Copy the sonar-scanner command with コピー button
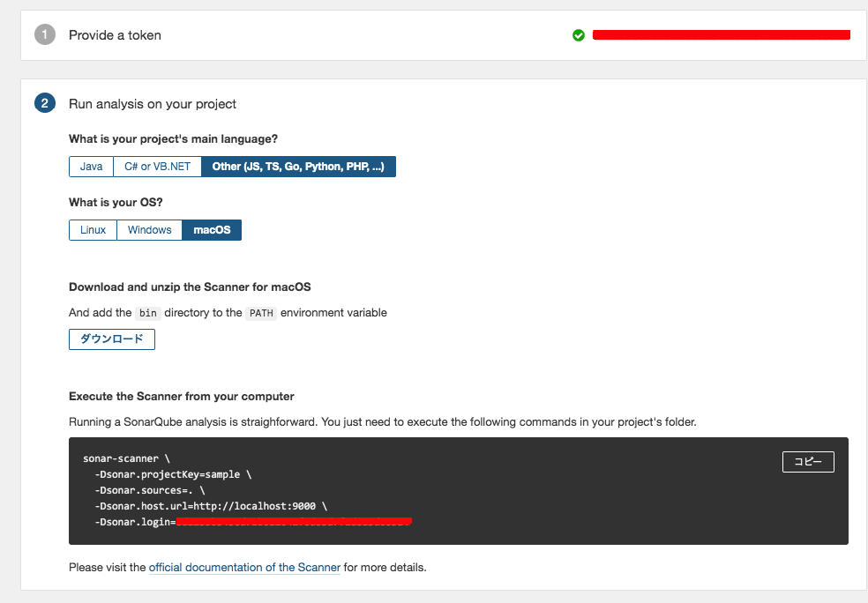The image size is (868, 603). [808, 462]
